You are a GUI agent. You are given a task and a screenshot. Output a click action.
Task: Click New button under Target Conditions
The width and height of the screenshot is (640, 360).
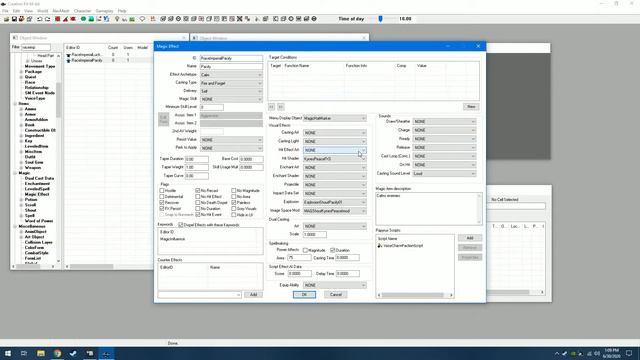[471, 107]
